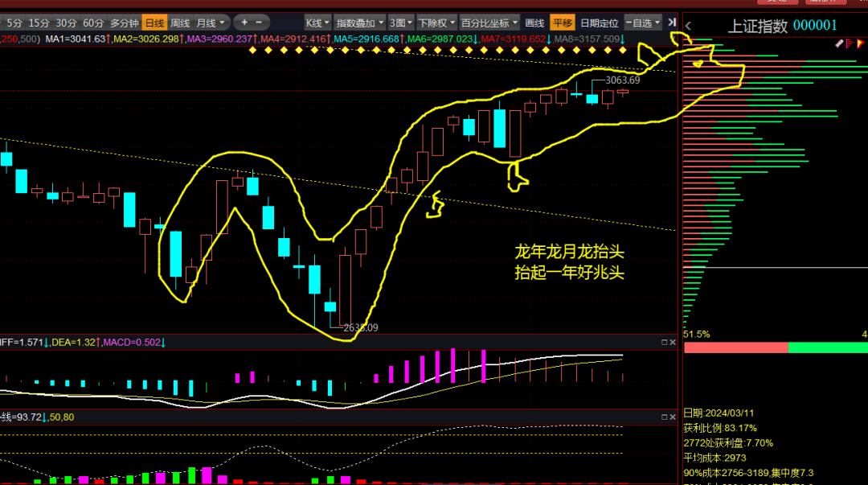Maximize the lower indicator panel showing 93.72
868x485 pixels.
[x=665, y=417]
